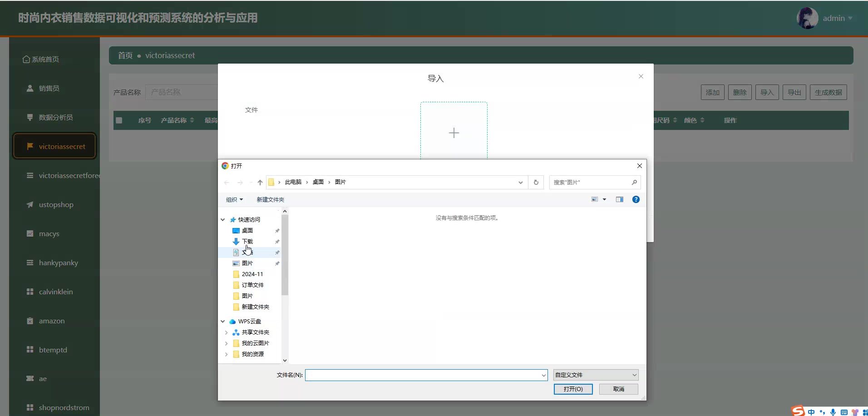Image resolution: width=868 pixels, height=416 pixels.
Task: Expand the 我的资源 tree node
Action: click(226, 354)
